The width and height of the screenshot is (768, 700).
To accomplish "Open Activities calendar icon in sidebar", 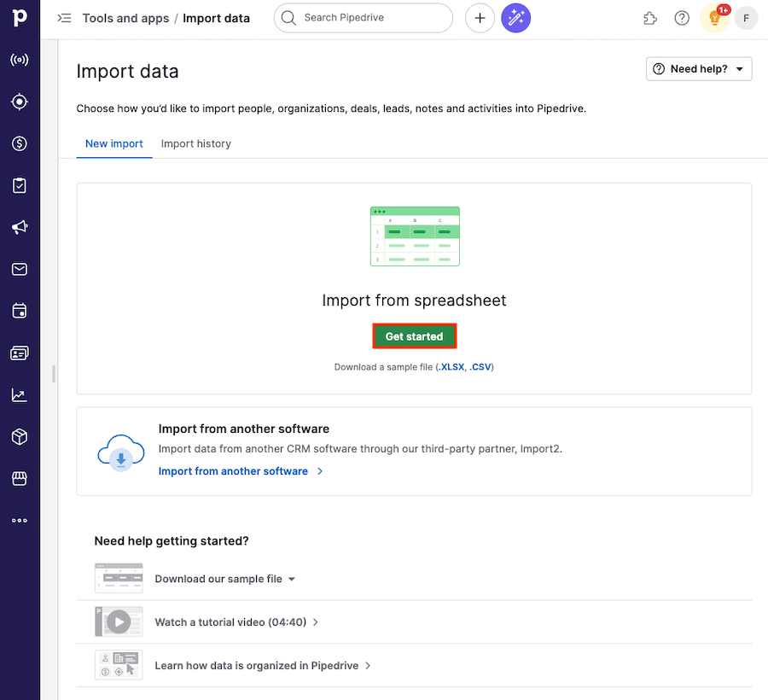I will (x=20, y=311).
